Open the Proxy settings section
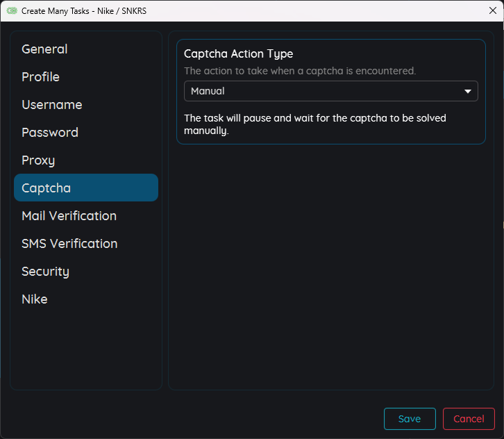 pos(38,160)
